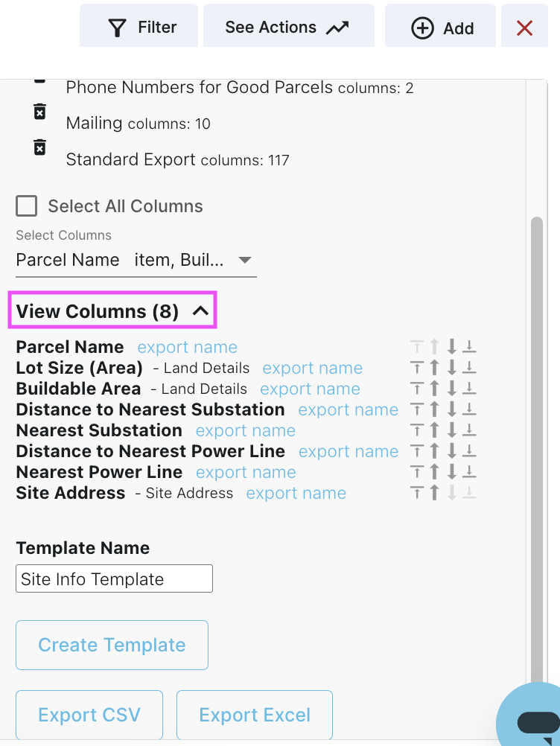Enable the Select All Columns checkbox
The height and width of the screenshot is (746, 560).
point(26,205)
